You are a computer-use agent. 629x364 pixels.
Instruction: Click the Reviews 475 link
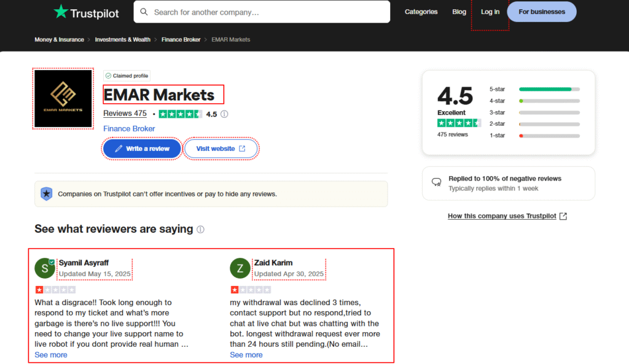[125, 114]
